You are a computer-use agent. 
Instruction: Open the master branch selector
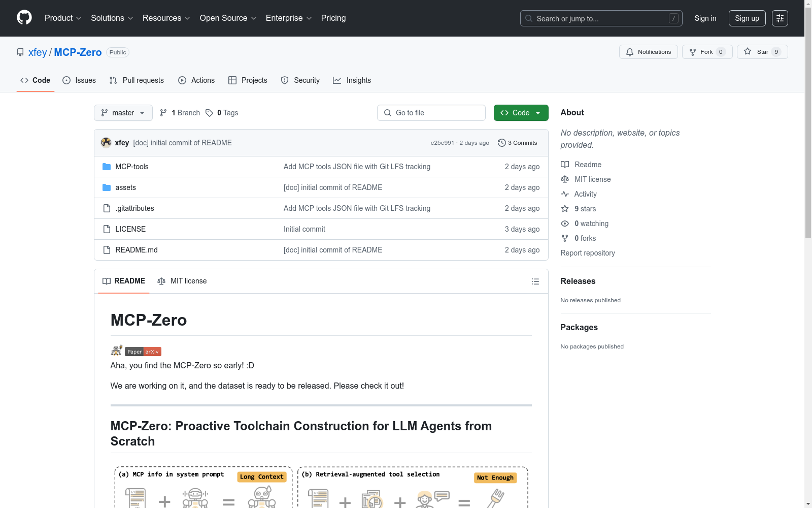pyautogui.click(x=123, y=113)
